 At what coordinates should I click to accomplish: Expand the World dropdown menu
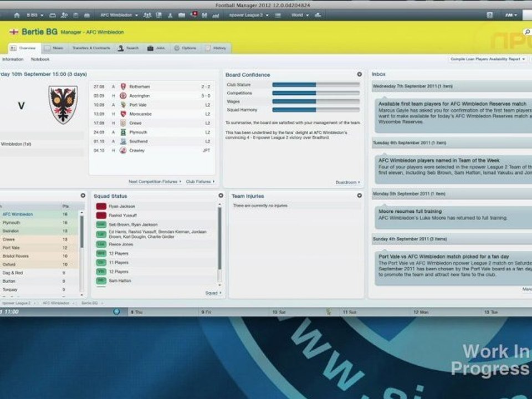point(300,16)
